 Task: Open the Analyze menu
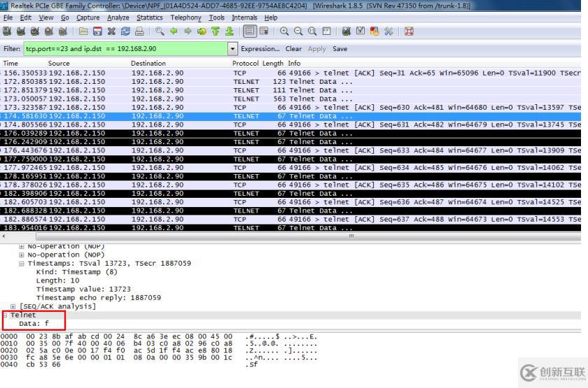118,17
